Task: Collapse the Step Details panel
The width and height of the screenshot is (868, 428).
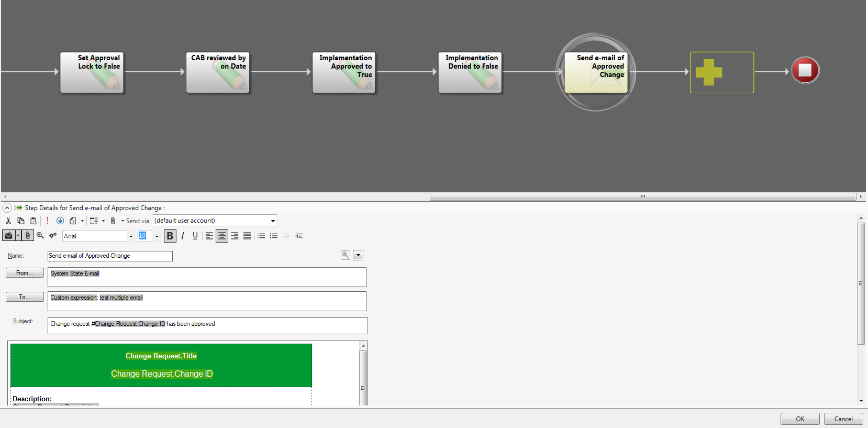Action: [x=7, y=208]
